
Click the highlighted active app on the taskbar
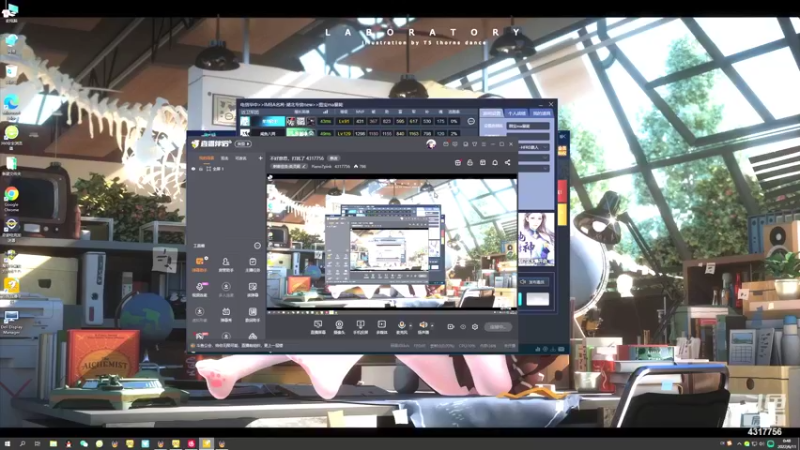click(x=206, y=444)
